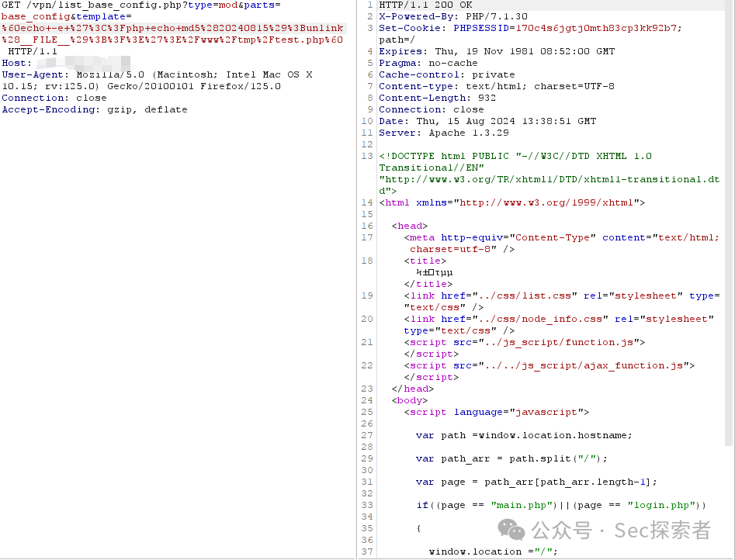This screenshot has height=560, width=735.
Task: Click the encoded payload ending in test.php%60
Action: point(172,34)
